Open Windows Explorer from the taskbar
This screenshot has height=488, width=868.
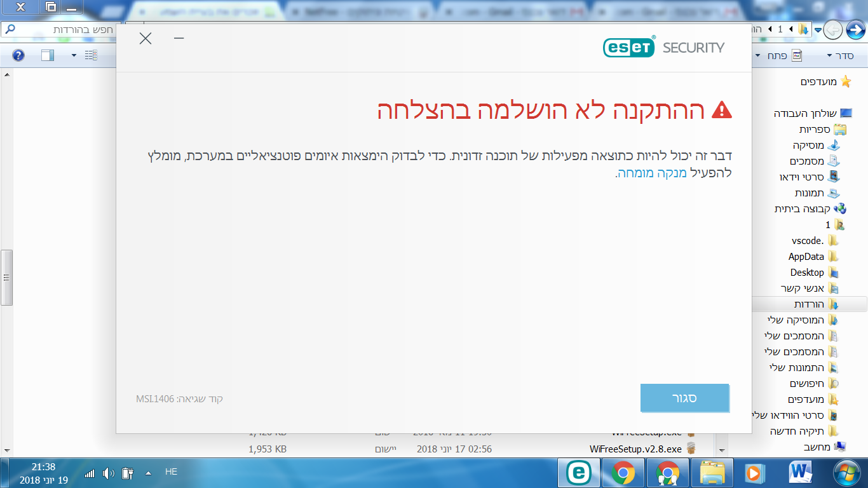tap(712, 472)
